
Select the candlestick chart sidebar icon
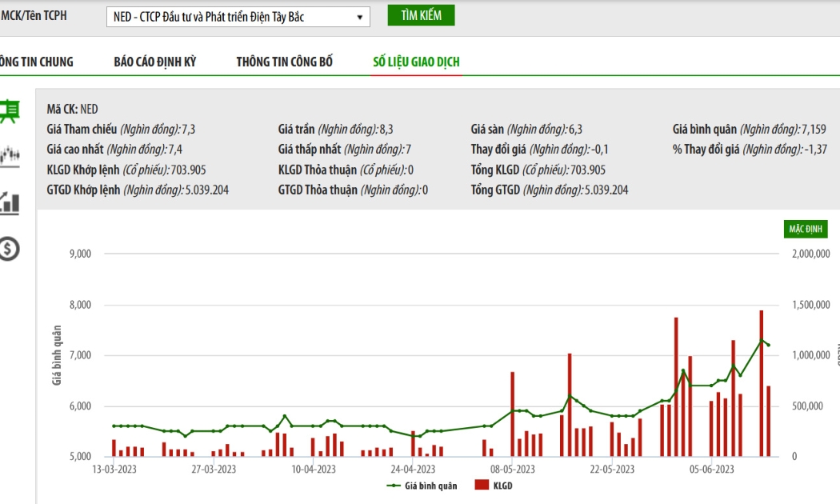click(9, 156)
